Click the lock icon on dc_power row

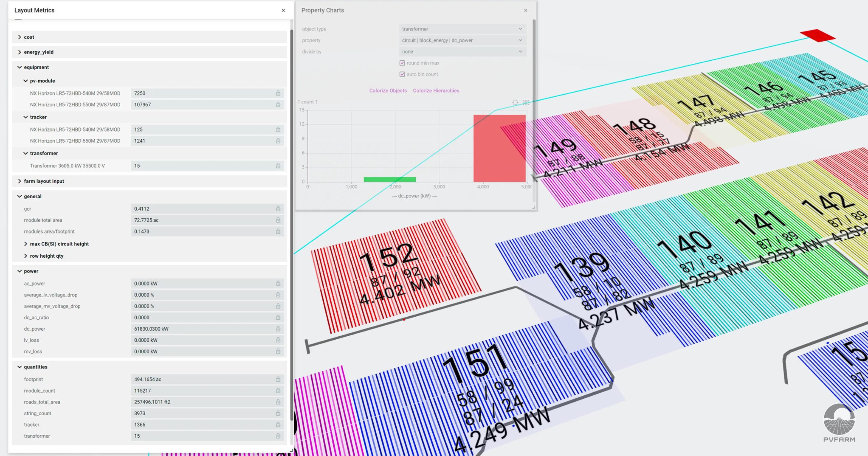278,329
